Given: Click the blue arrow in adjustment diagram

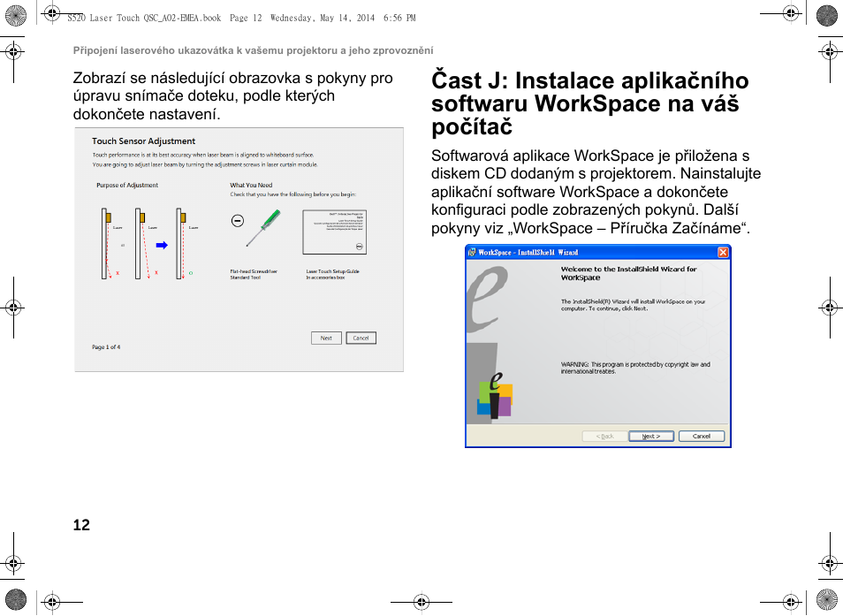Looking at the screenshot, I should click(162, 245).
